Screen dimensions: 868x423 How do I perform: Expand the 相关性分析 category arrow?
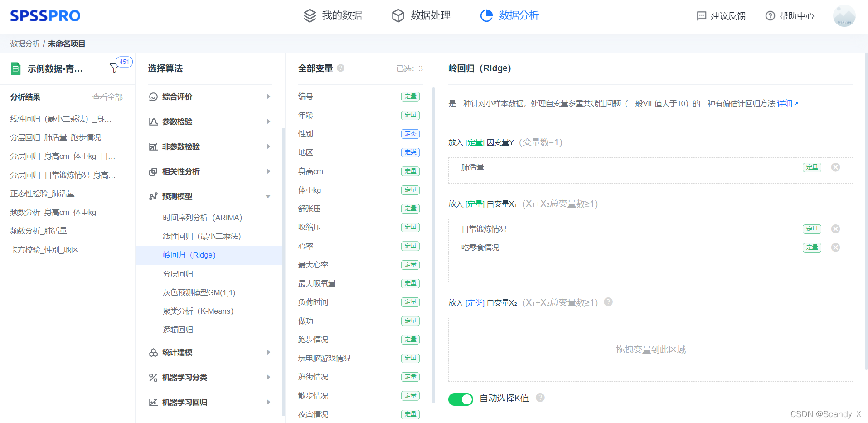click(268, 171)
